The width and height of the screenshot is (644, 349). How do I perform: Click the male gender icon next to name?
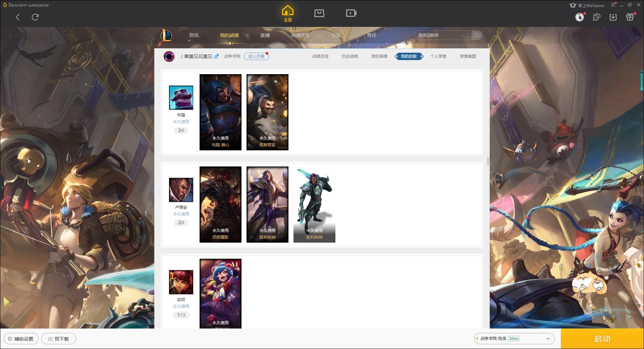[216, 56]
